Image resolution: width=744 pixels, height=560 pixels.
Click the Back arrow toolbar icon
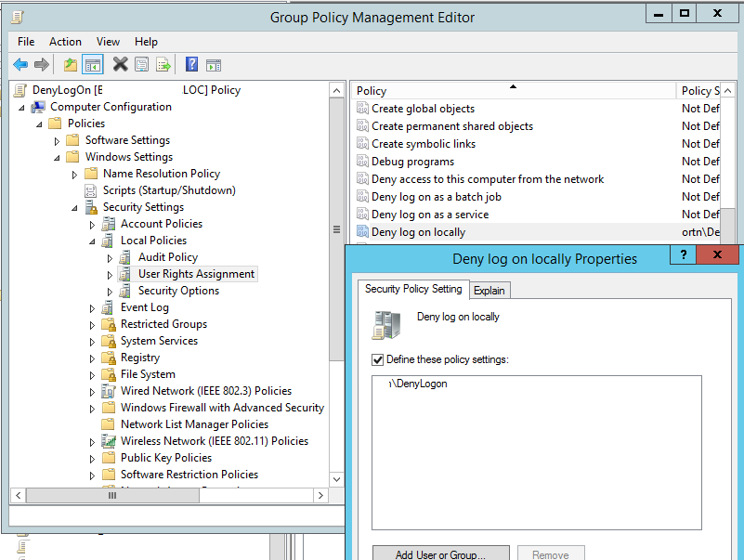(20, 64)
